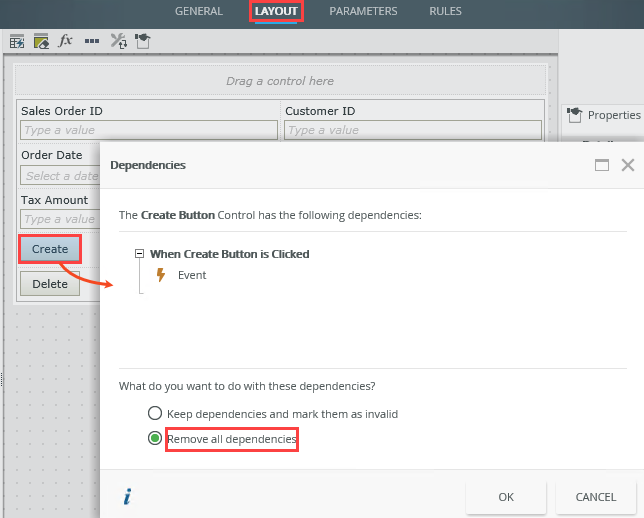Image resolution: width=644 pixels, height=518 pixels.
Task: Select the Event tree item
Action: [192, 275]
